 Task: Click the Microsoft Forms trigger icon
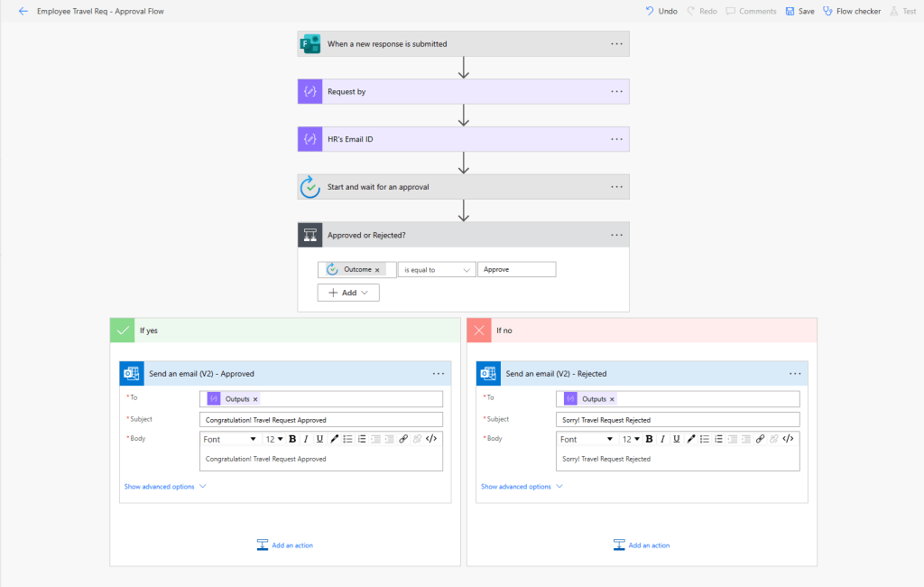(310, 43)
